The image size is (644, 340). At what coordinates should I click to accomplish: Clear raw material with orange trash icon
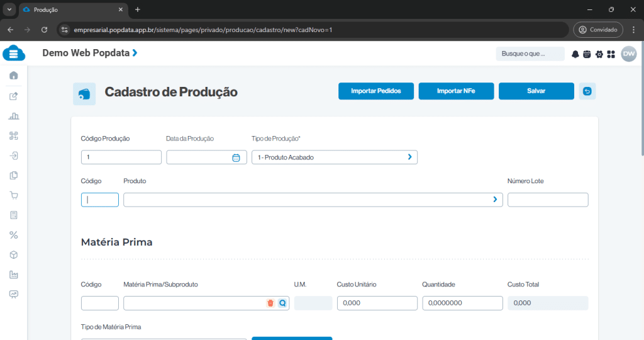pos(270,303)
